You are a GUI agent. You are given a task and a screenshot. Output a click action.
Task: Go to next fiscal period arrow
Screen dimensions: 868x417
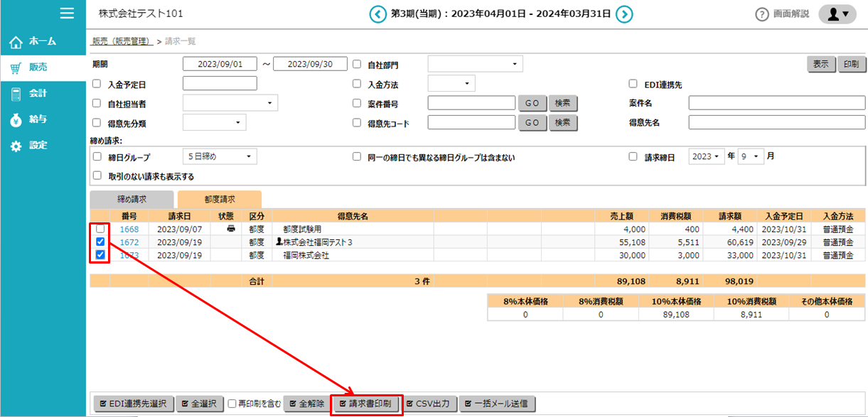click(x=624, y=14)
